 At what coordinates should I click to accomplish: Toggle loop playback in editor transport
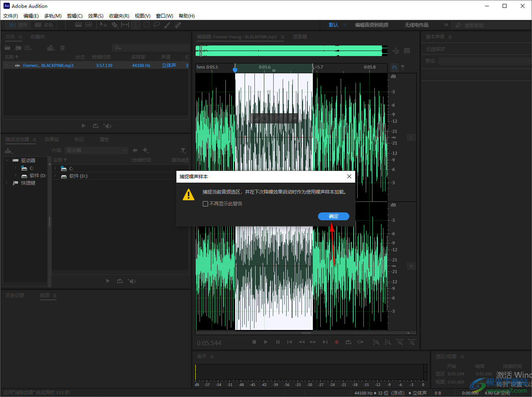349,342
